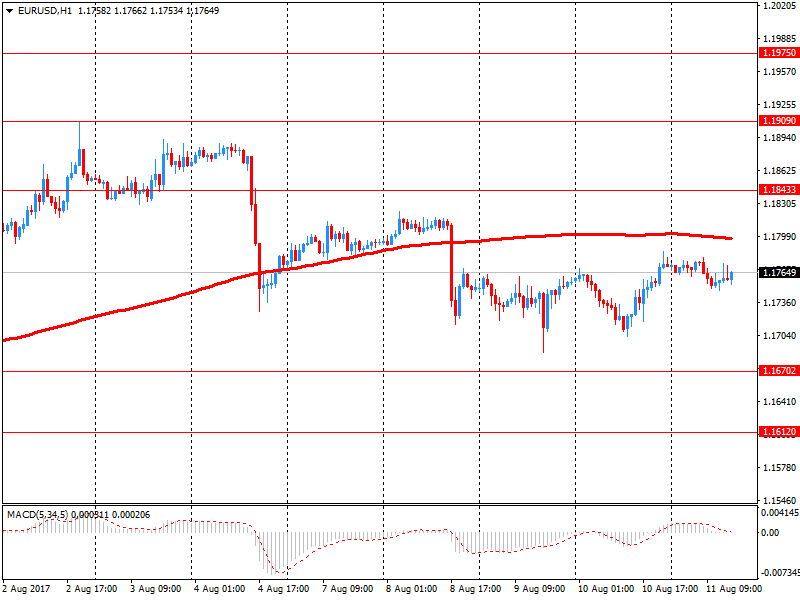The height and width of the screenshot is (600, 800).
Task: Select the current price tag 1.17649
Action: (779, 272)
